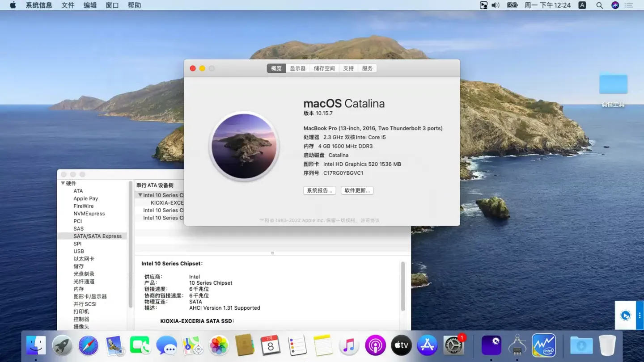Open System Preferences with the notification badge
This screenshot has width=644, height=362.
pyautogui.click(x=453, y=345)
